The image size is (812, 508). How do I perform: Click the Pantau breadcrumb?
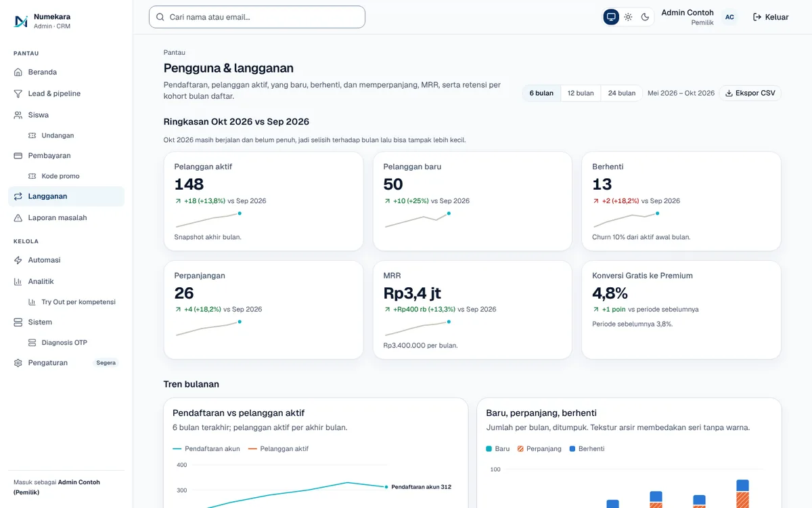point(175,52)
